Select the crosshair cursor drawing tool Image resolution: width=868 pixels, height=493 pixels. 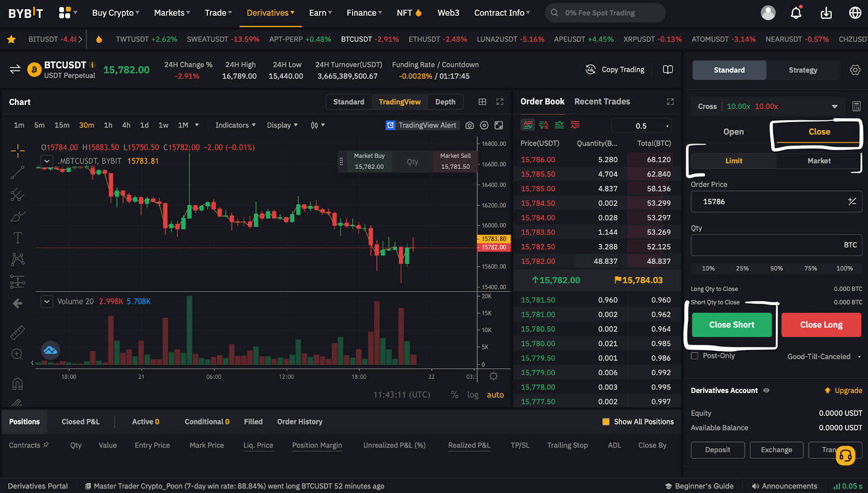pos(17,150)
